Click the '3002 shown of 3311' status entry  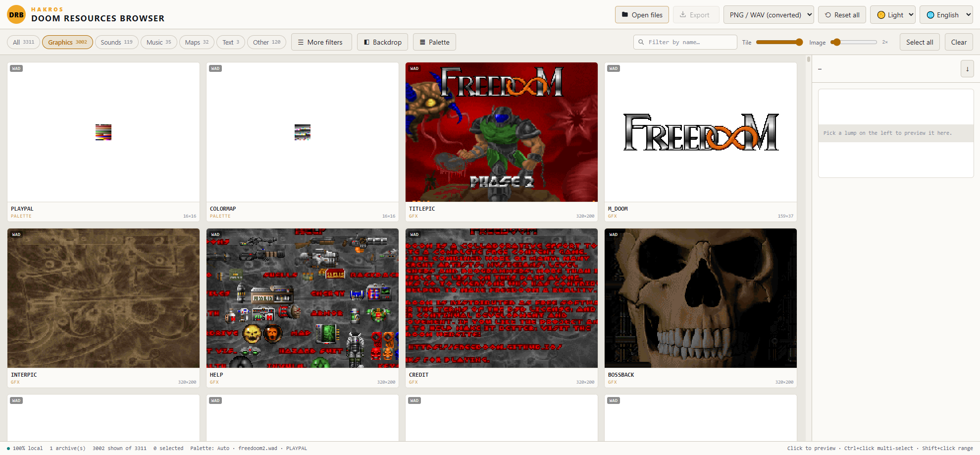pyautogui.click(x=119, y=448)
